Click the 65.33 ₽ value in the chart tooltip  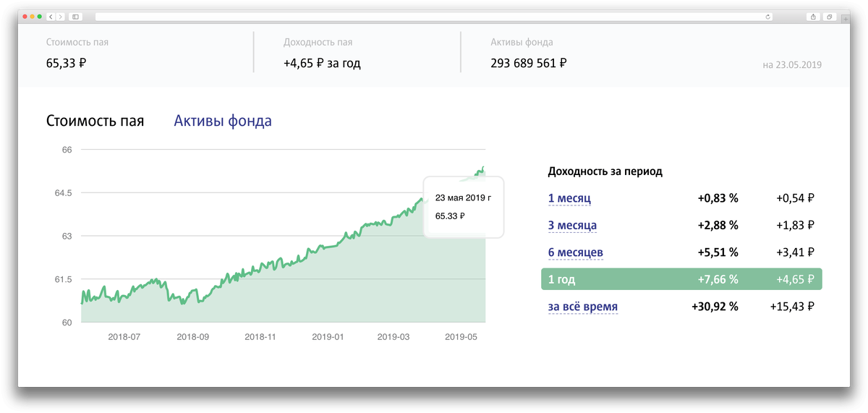(x=450, y=216)
